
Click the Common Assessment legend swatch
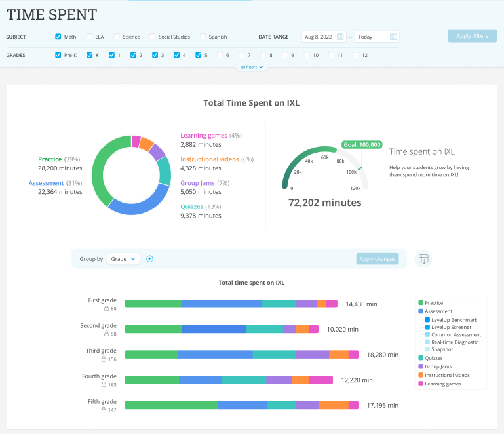coord(427,334)
